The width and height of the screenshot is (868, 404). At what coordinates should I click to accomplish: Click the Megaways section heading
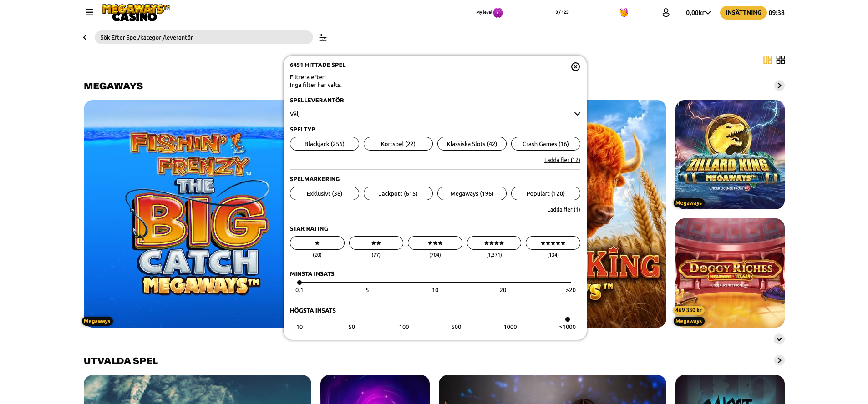[x=113, y=86]
